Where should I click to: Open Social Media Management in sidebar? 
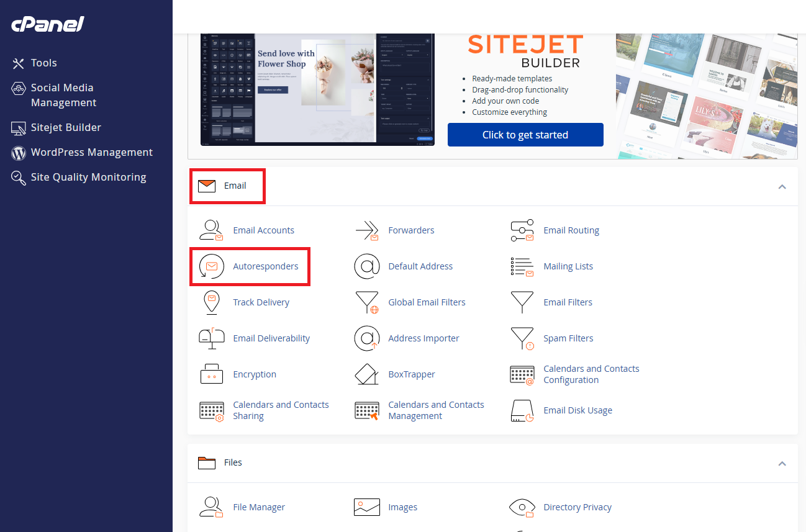pyautogui.click(x=64, y=96)
